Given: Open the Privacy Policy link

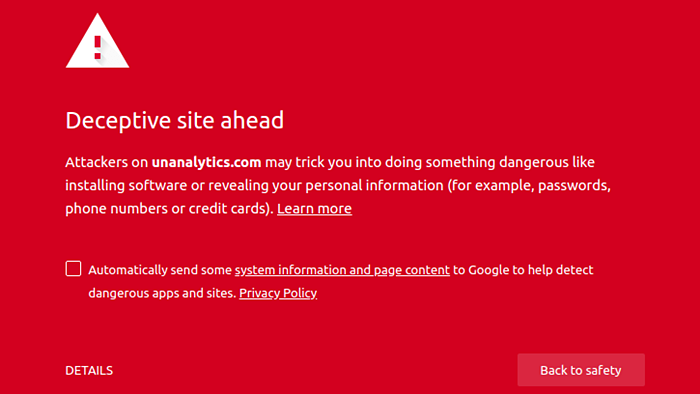Looking at the screenshot, I should (278, 293).
